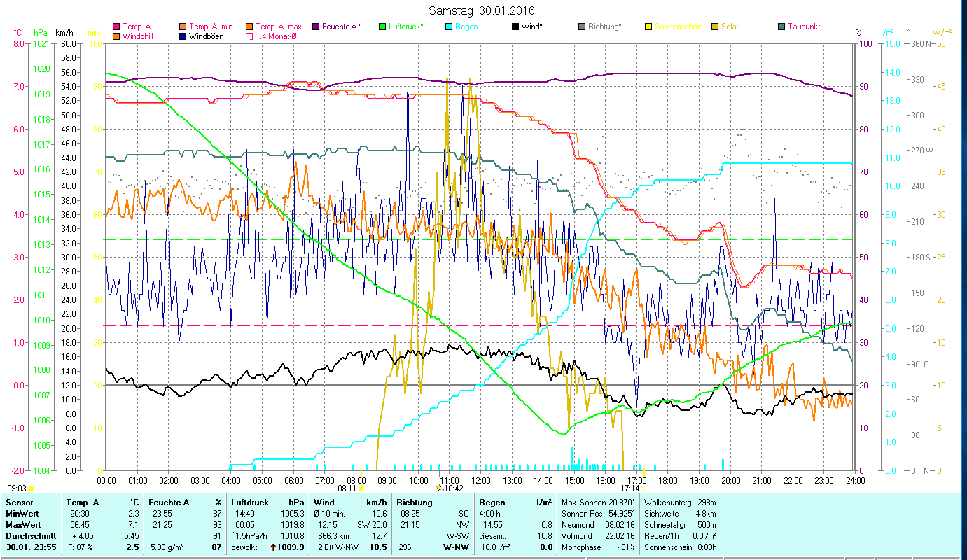Viewport: 967px width, 560px height.
Task: Click the 10:42 solar noon marker
Action: 450,489
